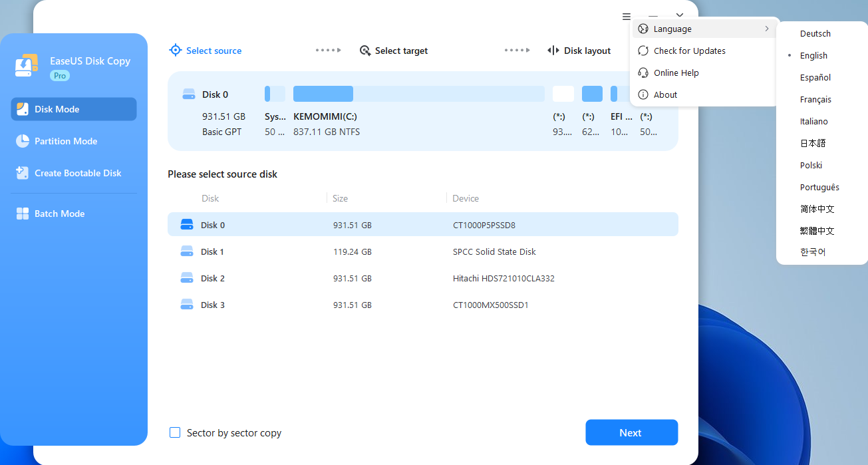Expand the Language submenu arrow
The image size is (868, 465).
767,29
